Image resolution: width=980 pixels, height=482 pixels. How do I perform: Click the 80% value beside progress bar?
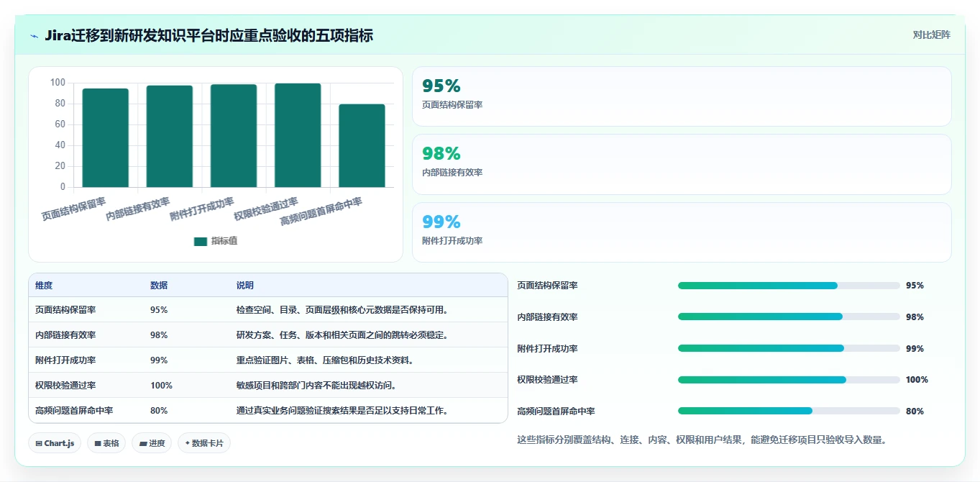915,411
